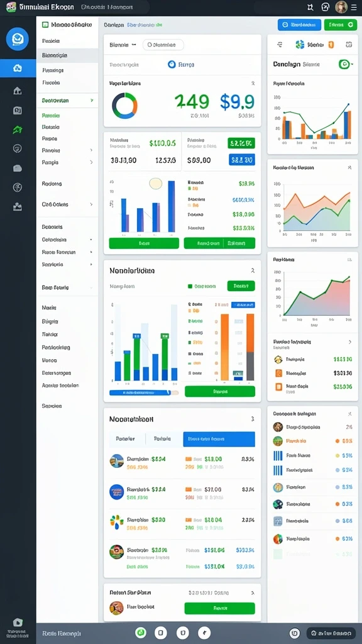Image resolution: width=362 pixels, height=644 pixels.
Task: Click the blue-green flower logo in the right top card
Action: 300,45
